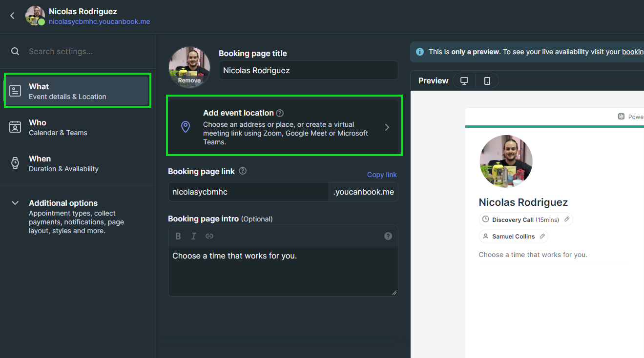The image size is (644, 358).
Task: Click the Booking page link help icon
Action: coord(243,171)
